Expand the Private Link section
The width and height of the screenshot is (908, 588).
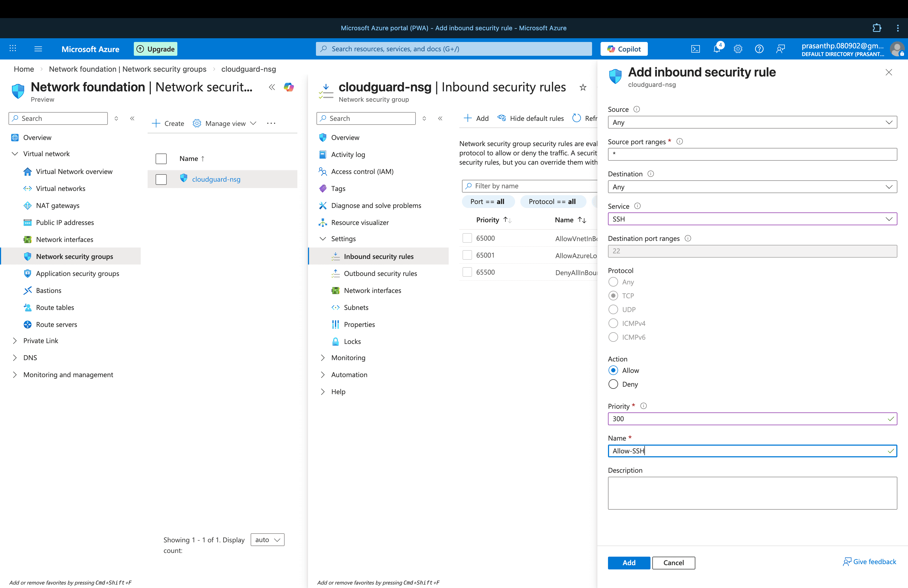15,341
